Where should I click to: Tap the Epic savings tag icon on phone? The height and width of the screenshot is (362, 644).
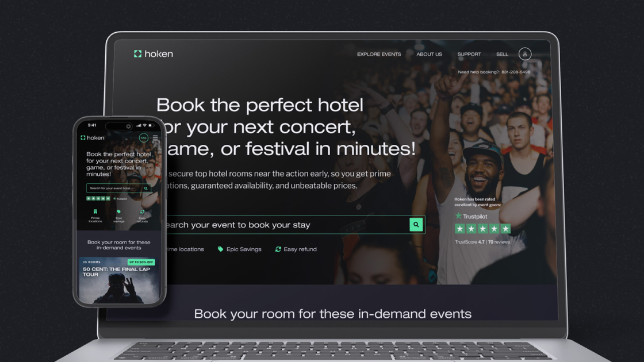[118, 212]
